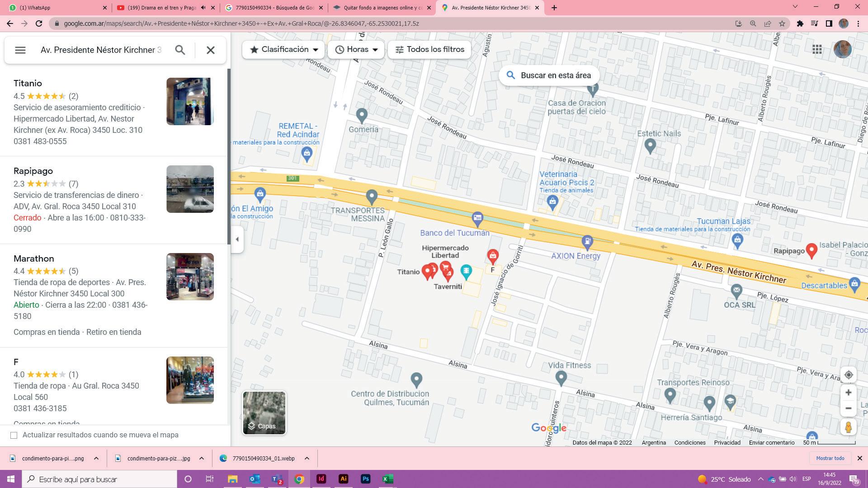Open a new Chrome tab
The height and width of the screenshot is (488, 868).
[554, 8]
